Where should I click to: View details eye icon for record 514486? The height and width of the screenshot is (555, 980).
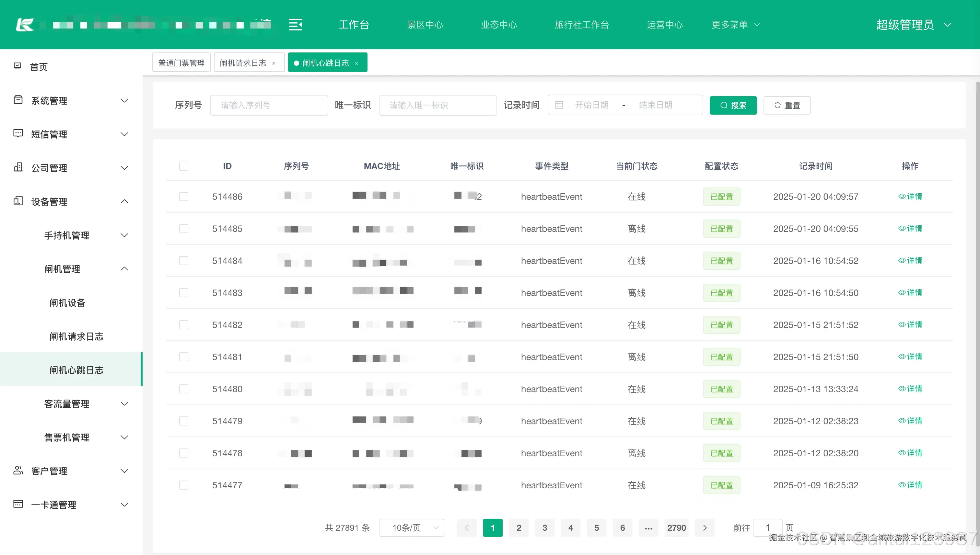tap(902, 196)
